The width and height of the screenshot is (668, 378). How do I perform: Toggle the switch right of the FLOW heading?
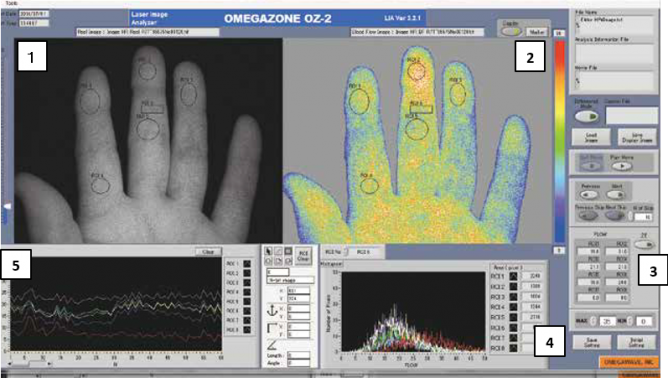coord(645,245)
